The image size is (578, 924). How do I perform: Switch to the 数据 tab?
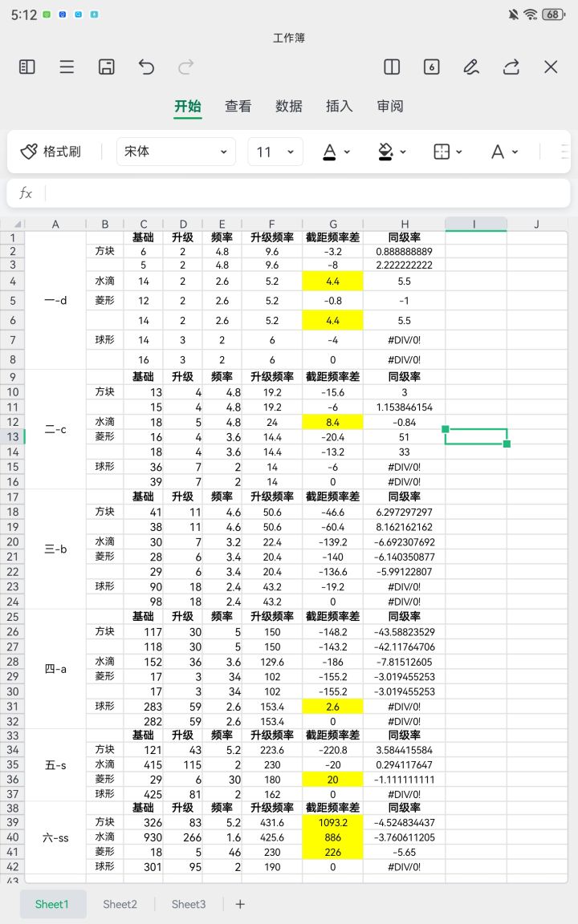289,106
